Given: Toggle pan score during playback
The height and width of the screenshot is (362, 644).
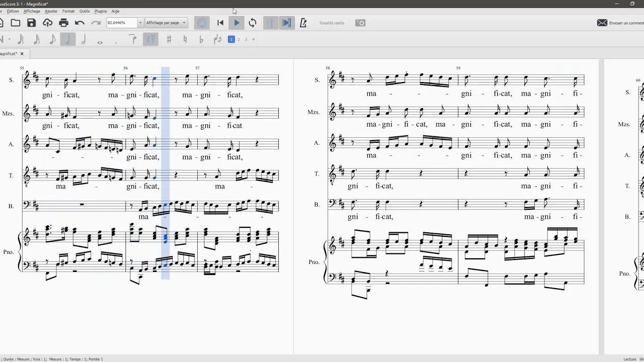Looking at the screenshot, I should (286, 23).
